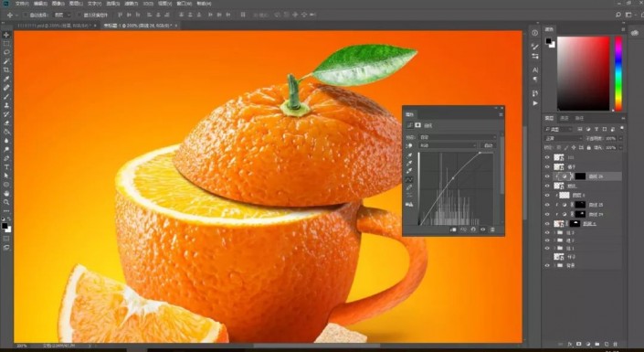Click the black point eyedropper in Curves panel
644x352 pixels.
409,155
